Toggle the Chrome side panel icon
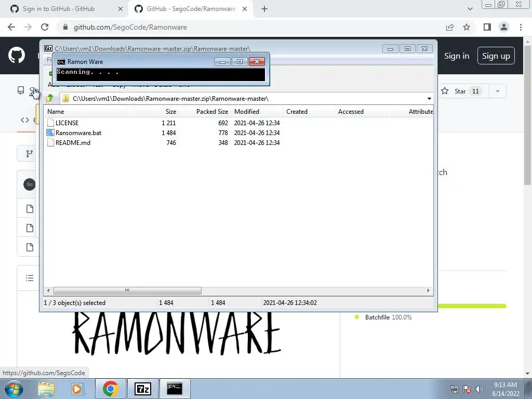This screenshot has height=399, width=532. (487, 27)
